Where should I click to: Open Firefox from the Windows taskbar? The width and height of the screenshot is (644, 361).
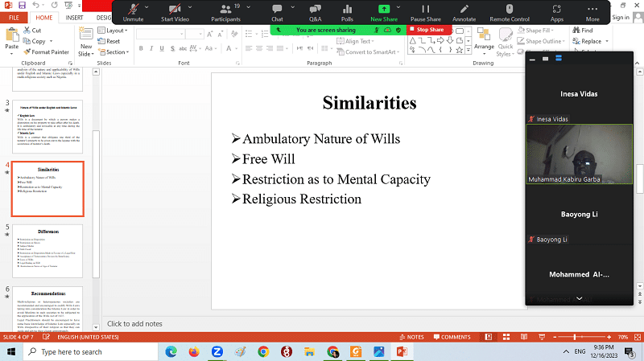pyautogui.click(x=193, y=351)
